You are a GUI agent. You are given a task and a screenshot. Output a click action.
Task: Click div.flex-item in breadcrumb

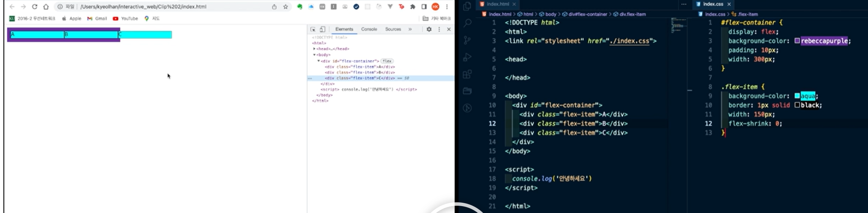[629, 14]
